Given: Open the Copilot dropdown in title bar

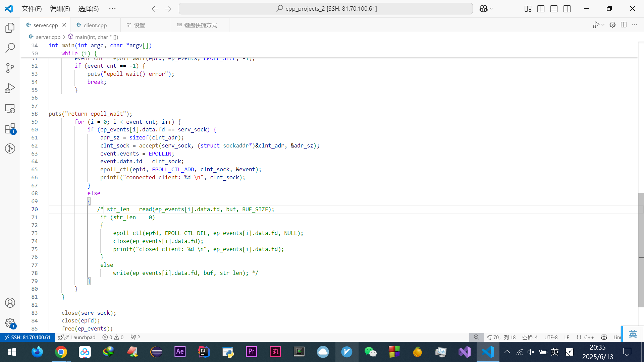Looking at the screenshot, I should click(x=491, y=9).
